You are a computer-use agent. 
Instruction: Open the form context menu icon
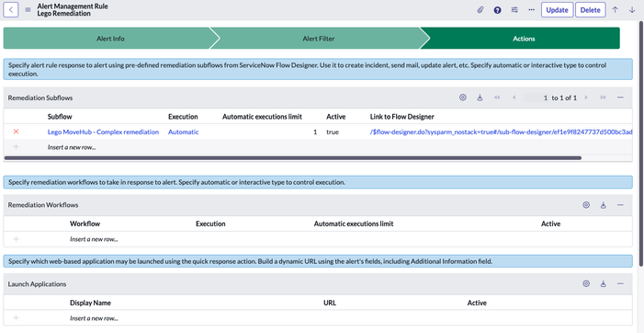28,10
